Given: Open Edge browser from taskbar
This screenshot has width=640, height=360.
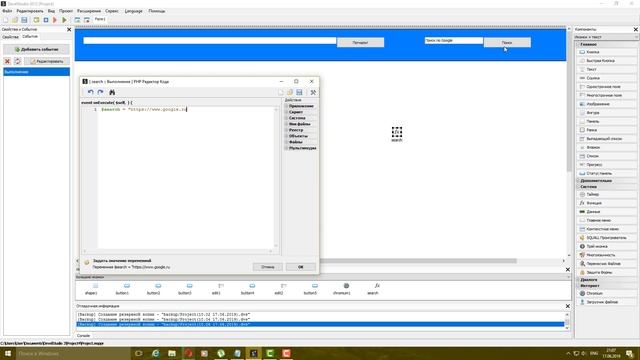Looking at the screenshot, I should pos(156,353).
